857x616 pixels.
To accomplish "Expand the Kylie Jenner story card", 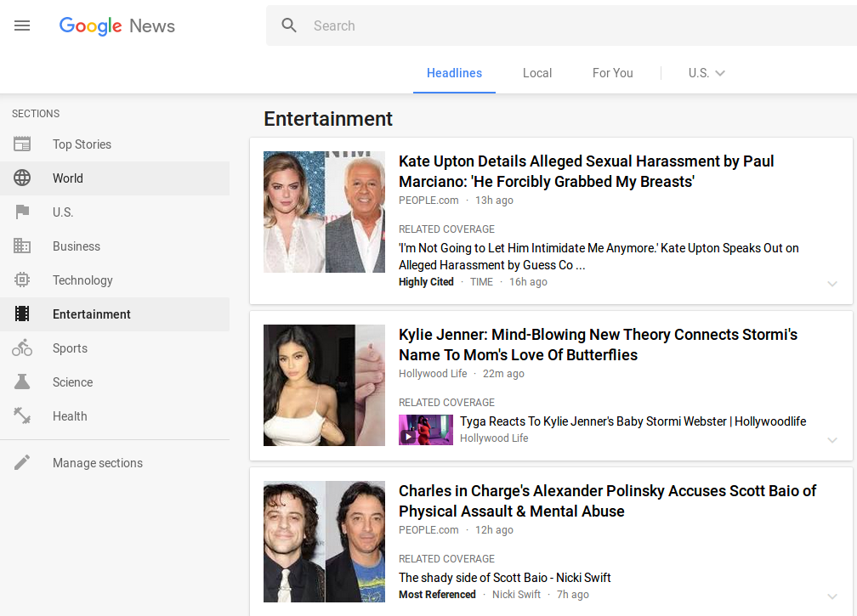I will [x=831, y=440].
